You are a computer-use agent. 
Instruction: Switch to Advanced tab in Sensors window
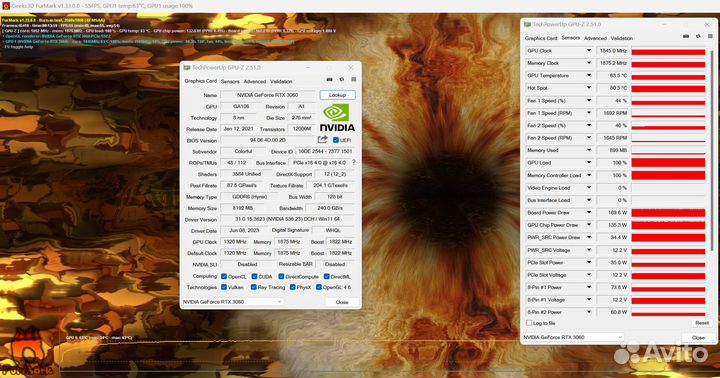pyautogui.click(x=595, y=38)
